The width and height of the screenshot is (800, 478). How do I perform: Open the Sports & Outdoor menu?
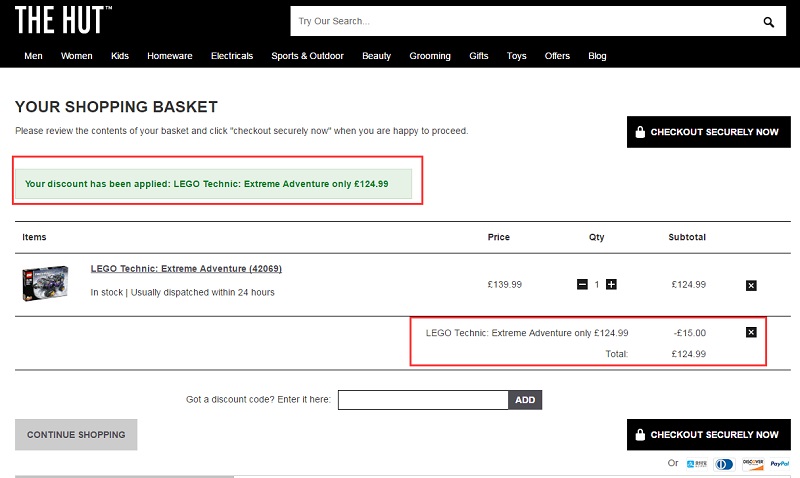(308, 56)
